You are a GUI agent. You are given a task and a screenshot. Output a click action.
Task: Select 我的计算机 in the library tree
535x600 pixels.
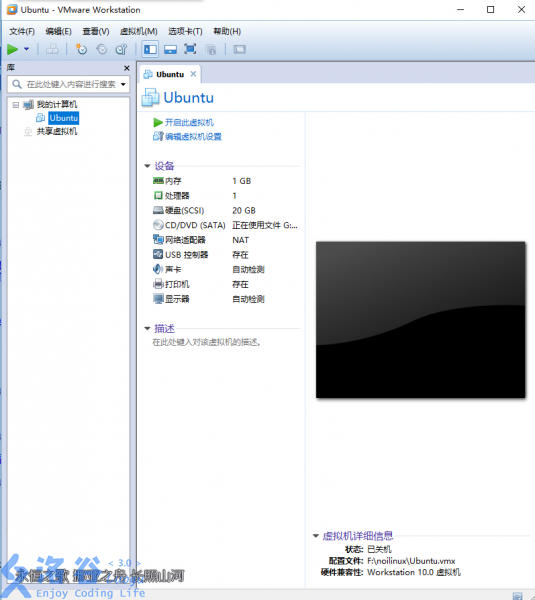[57, 104]
